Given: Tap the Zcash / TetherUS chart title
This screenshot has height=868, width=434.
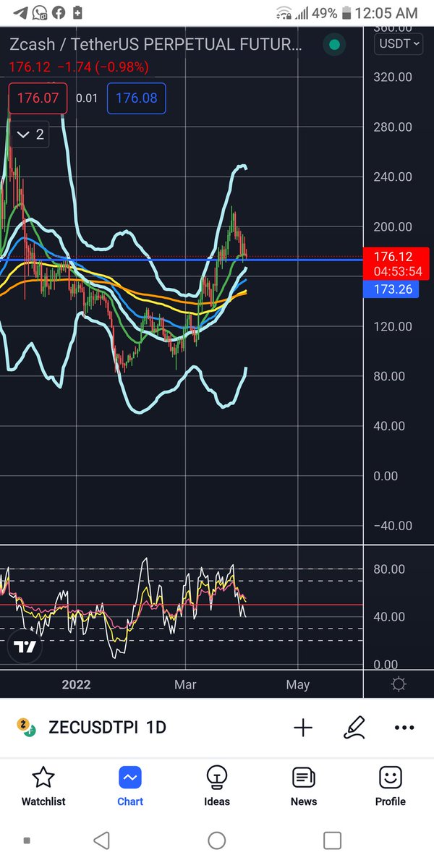Looking at the screenshot, I should pyautogui.click(x=156, y=45).
